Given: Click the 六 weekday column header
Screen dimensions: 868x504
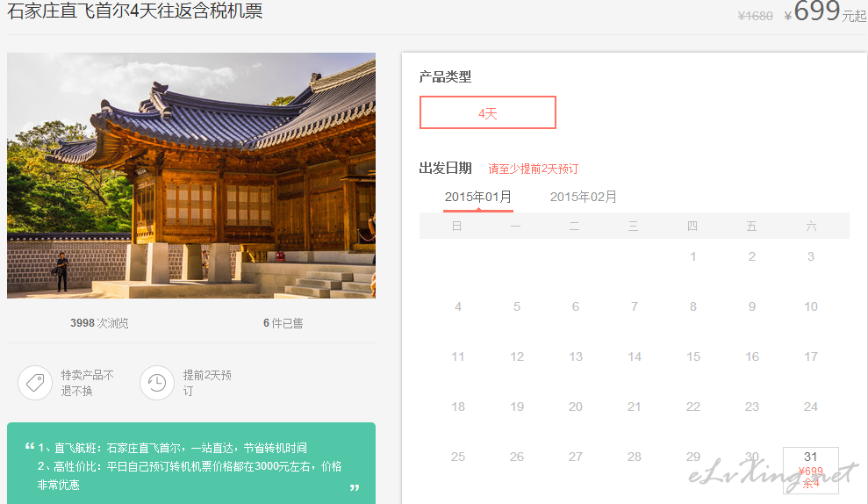Looking at the screenshot, I should [811, 226].
